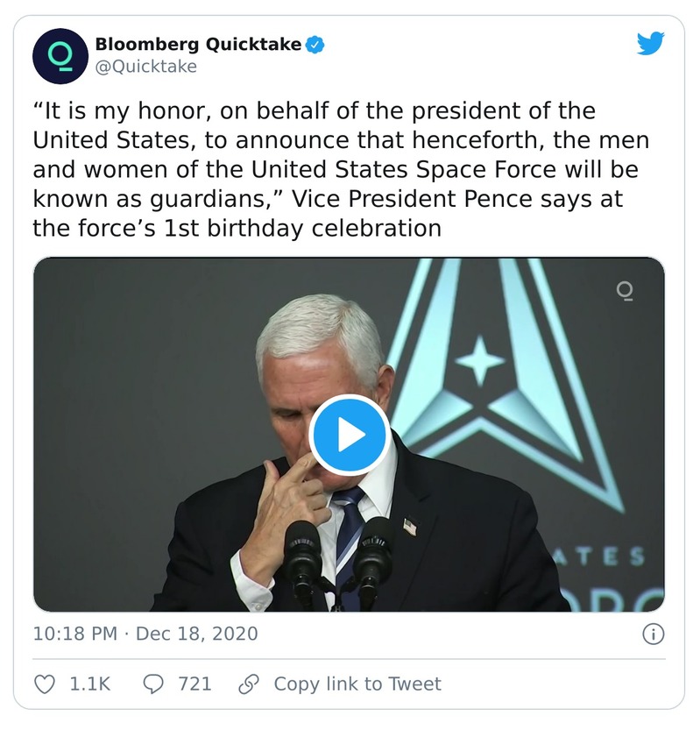This screenshot has height=730, width=700.
Task: Click the 721 replies count
Action: 194,684
